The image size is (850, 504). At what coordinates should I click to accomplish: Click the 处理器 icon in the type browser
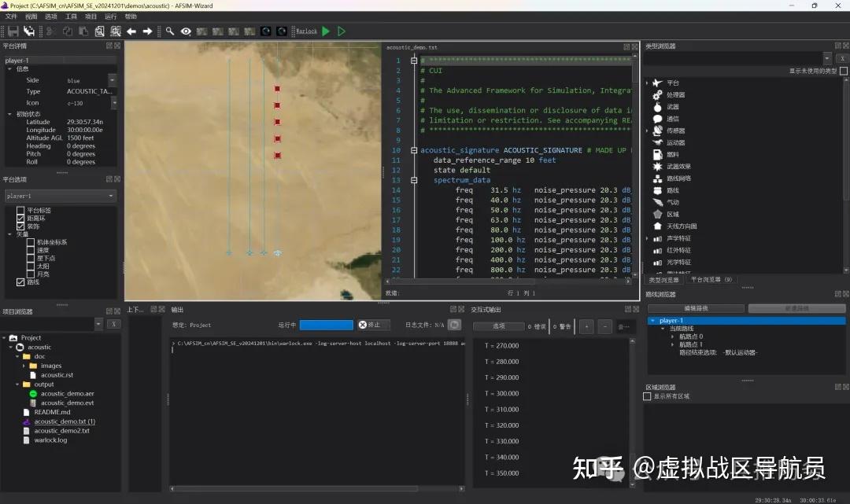(656, 95)
